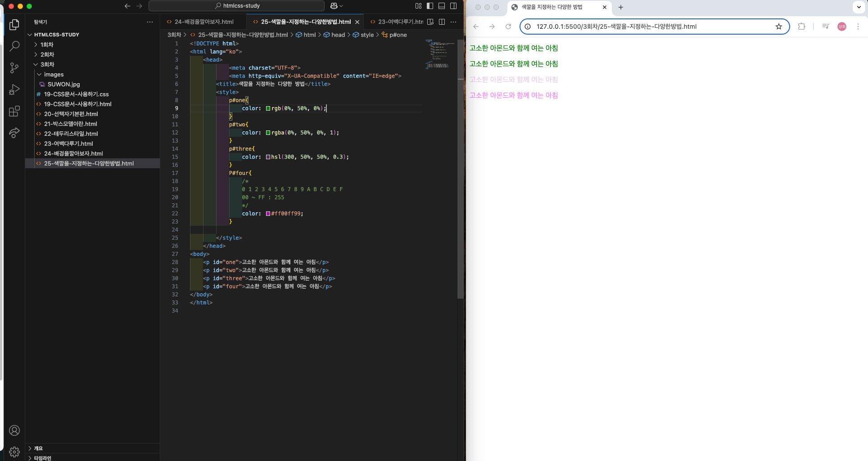The width and height of the screenshot is (868, 461).
Task: Reload the page in Chrome
Action: click(x=508, y=27)
